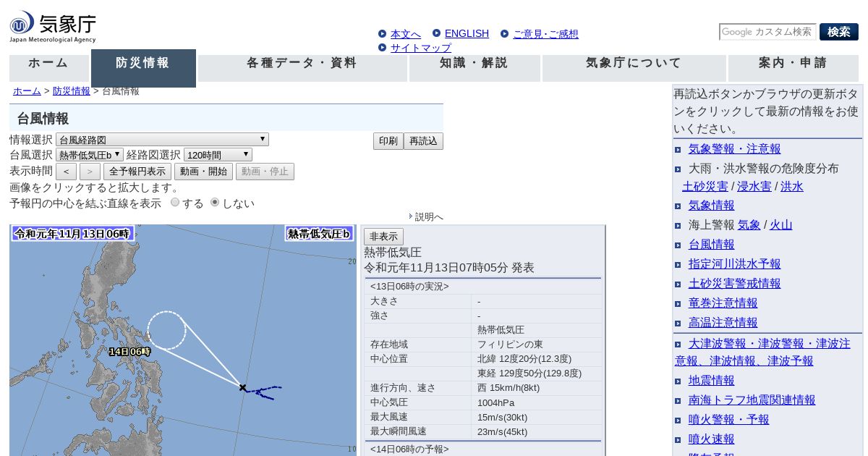Select する radio for forecast center line
Screen dimensions: 868x456
175,203
